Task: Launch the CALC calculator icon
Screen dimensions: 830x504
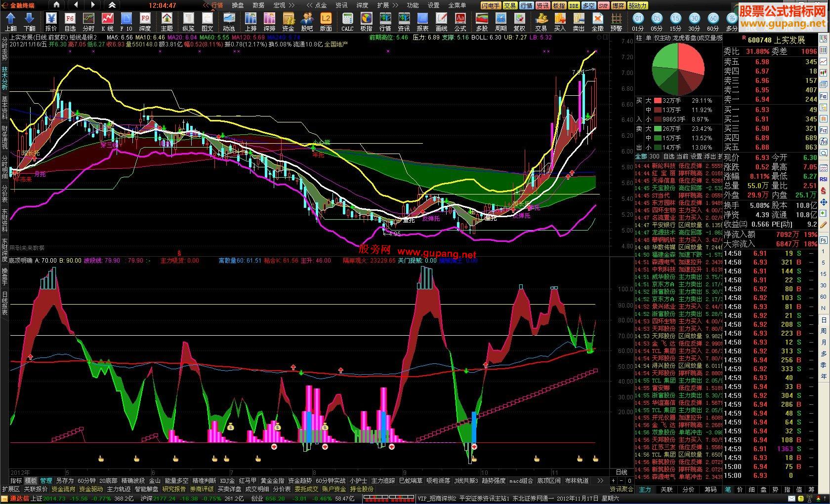Action: click(x=347, y=22)
